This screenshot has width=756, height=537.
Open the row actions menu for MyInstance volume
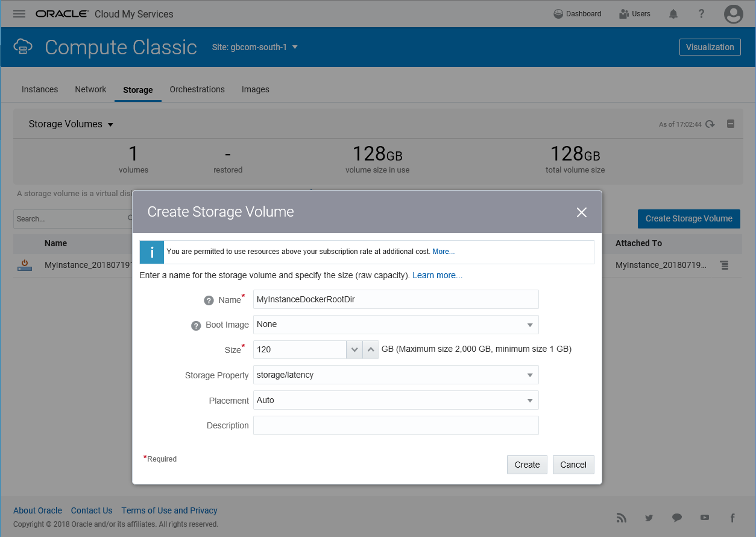(x=724, y=265)
